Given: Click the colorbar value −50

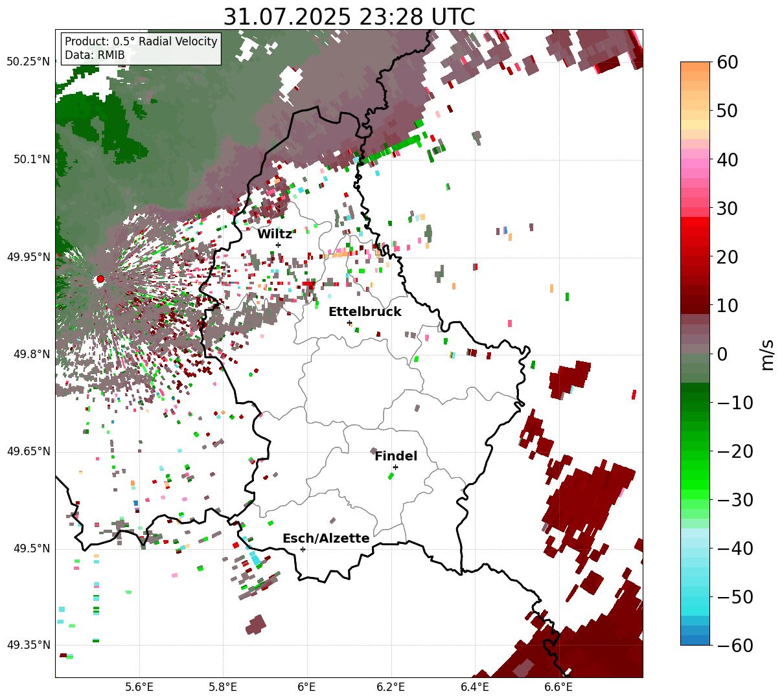Looking at the screenshot, I should 735,597.
